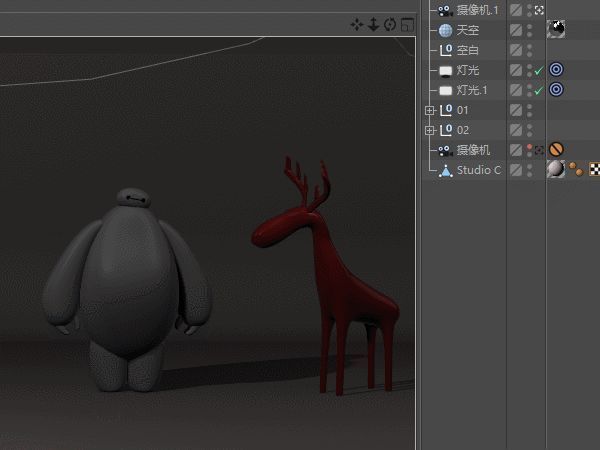This screenshot has width=600, height=450.
Task: Toggle the green enable checkmark for 灯光
Action: [x=539, y=70]
